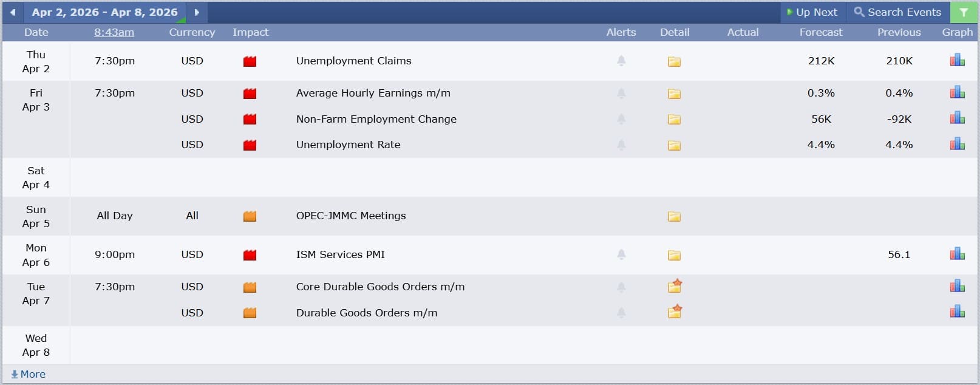Enable alert bell for ISM Services PMI
Screen dimensions: 980x385
pyautogui.click(x=621, y=254)
